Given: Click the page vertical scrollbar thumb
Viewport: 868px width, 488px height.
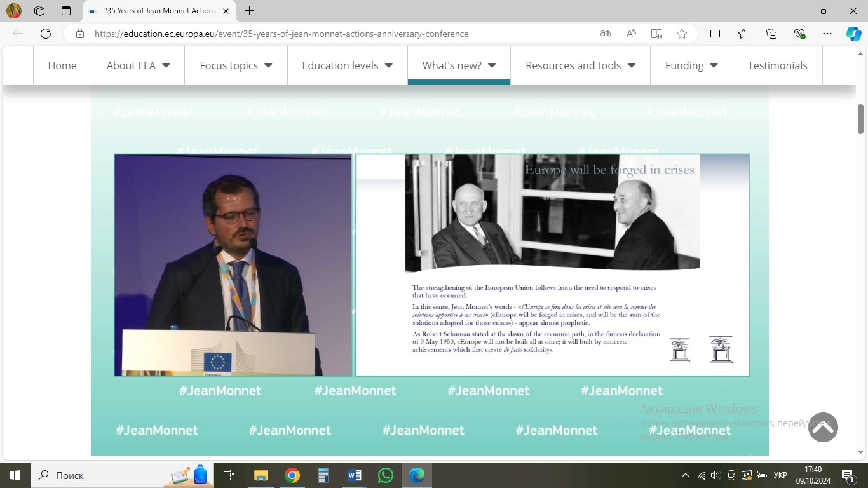Looking at the screenshot, I should coord(861,119).
